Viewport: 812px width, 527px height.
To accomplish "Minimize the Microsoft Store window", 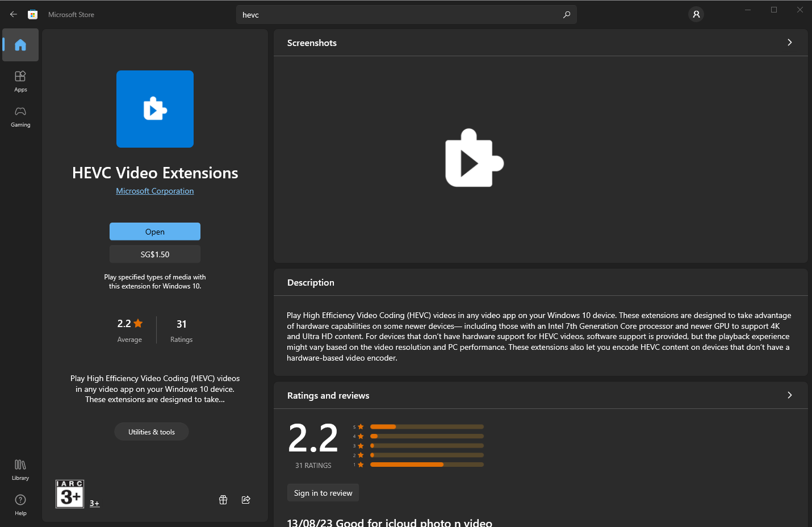I will [748, 10].
